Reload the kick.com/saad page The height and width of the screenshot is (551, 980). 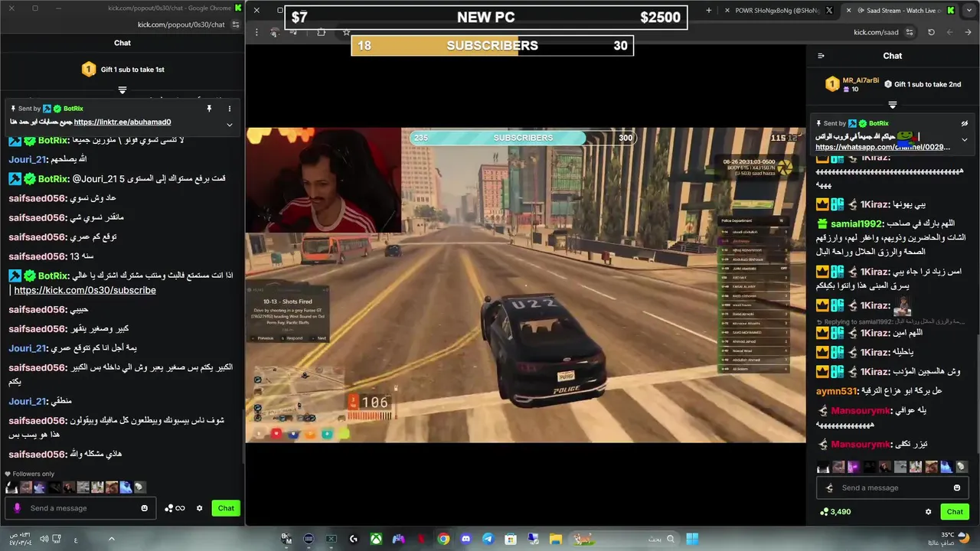[x=931, y=32]
